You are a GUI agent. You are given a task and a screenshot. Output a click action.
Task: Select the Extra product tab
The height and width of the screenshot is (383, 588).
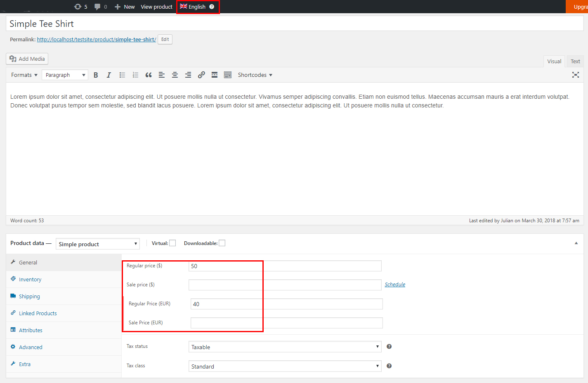point(64,364)
